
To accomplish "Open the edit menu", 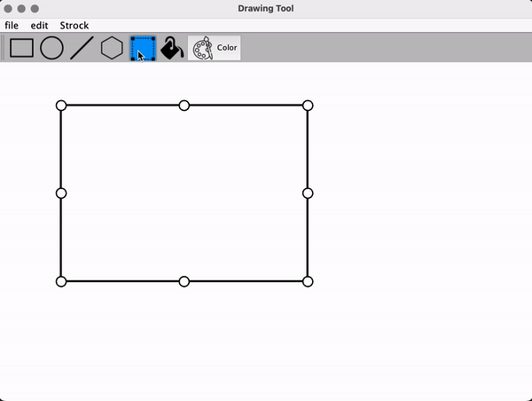I will coord(39,26).
